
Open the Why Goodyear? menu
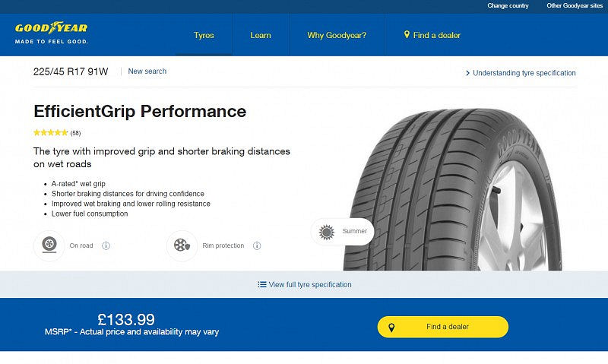[337, 35]
